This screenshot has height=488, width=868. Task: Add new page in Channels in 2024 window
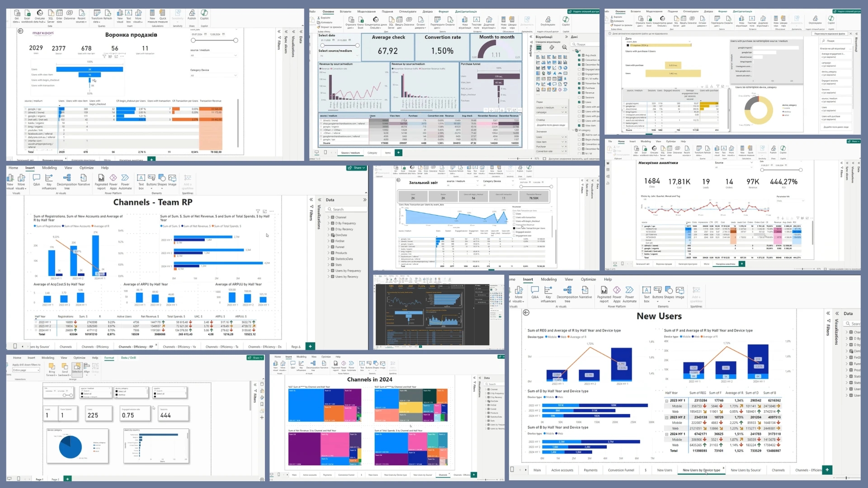coord(474,475)
